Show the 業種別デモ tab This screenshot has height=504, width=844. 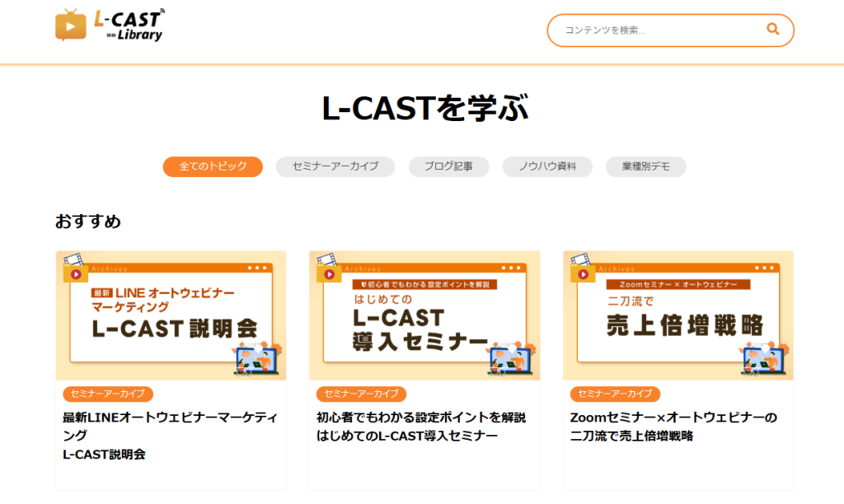(x=646, y=166)
